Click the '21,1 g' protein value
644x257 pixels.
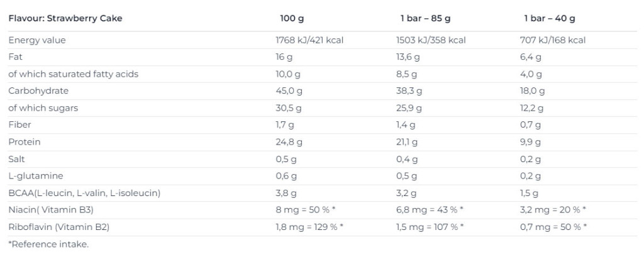pos(407,142)
